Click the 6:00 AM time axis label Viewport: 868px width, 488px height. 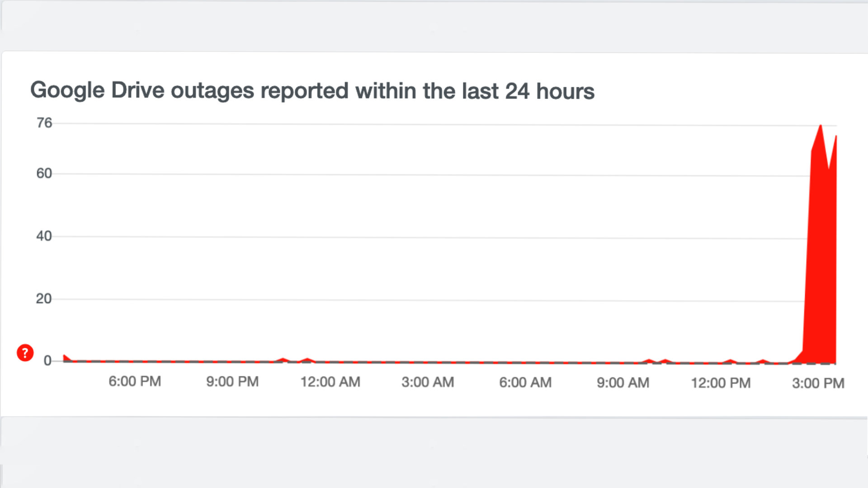(x=525, y=383)
